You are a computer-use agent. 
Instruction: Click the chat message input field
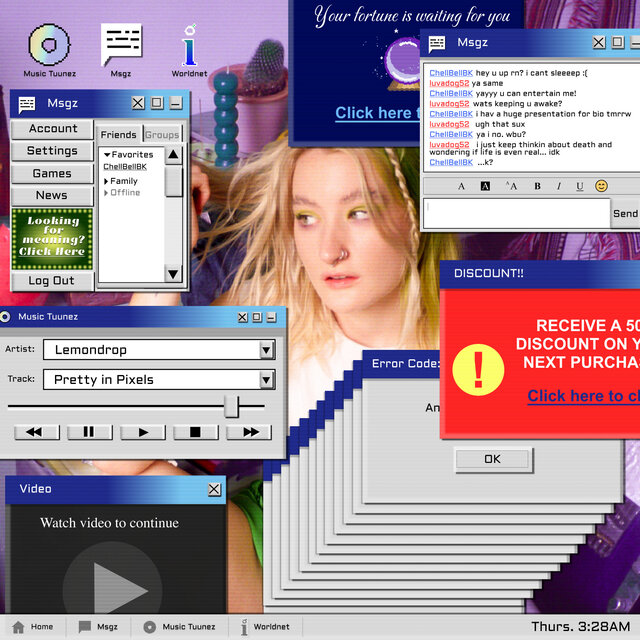pos(517,213)
